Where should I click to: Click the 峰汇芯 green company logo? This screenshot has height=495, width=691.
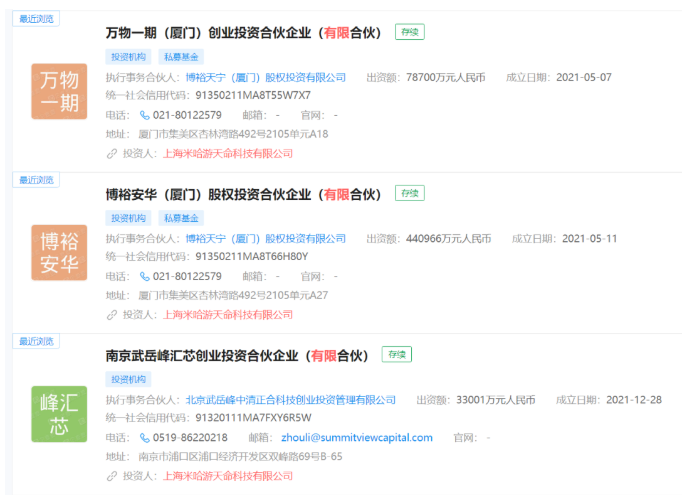click(x=59, y=414)
